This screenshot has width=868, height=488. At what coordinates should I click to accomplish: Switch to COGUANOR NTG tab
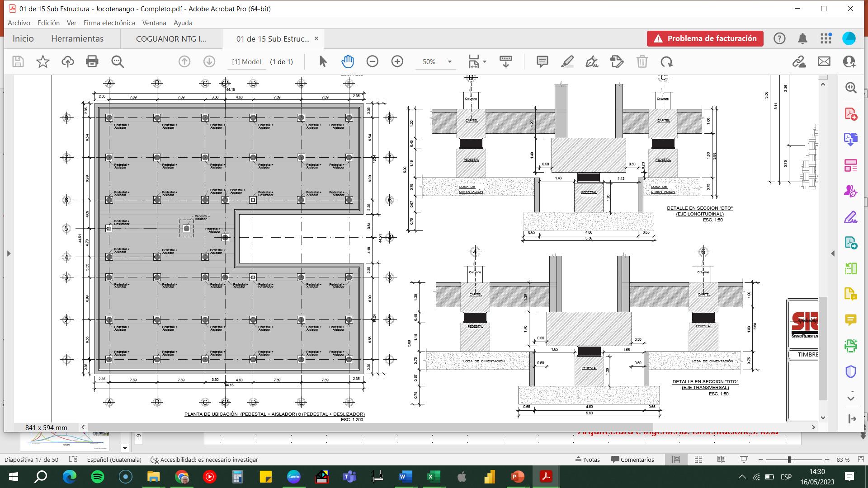[171, 39]
